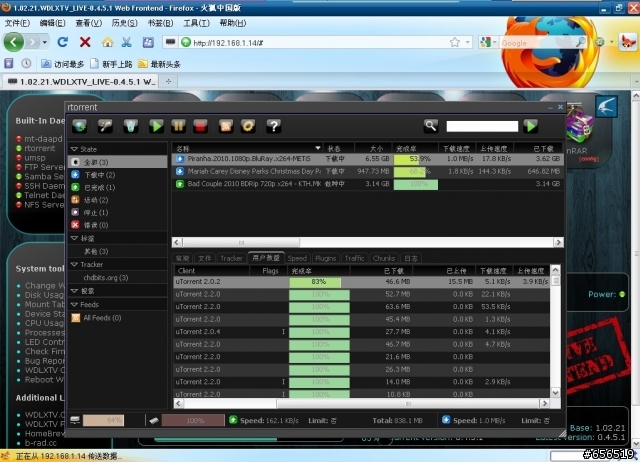Click the torrent list horizontal scrollbar

[x=241, y=242]
